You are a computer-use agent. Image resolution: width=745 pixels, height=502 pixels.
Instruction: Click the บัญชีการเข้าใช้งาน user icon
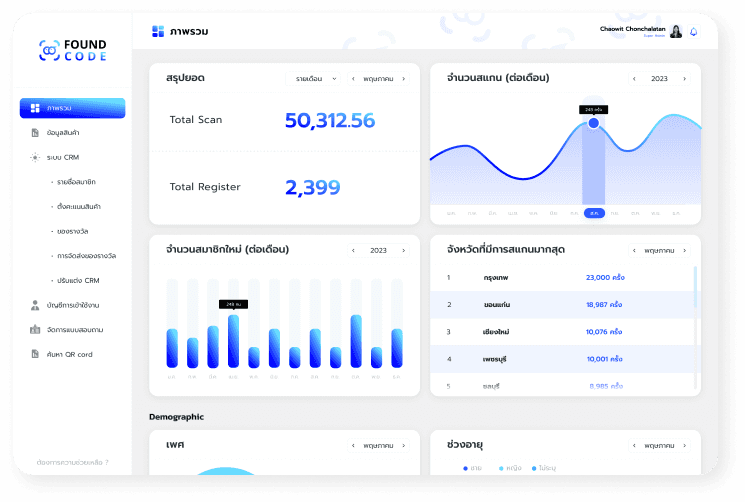pos(35,305)
